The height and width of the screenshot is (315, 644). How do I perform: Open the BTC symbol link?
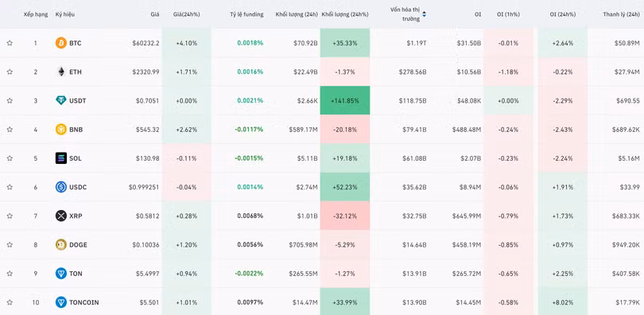76,43
